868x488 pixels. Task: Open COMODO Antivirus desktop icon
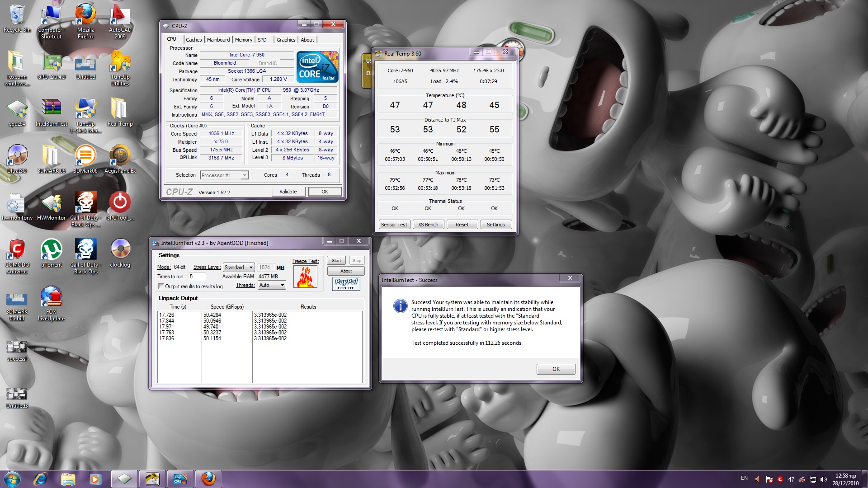click(x=17, y=256)
